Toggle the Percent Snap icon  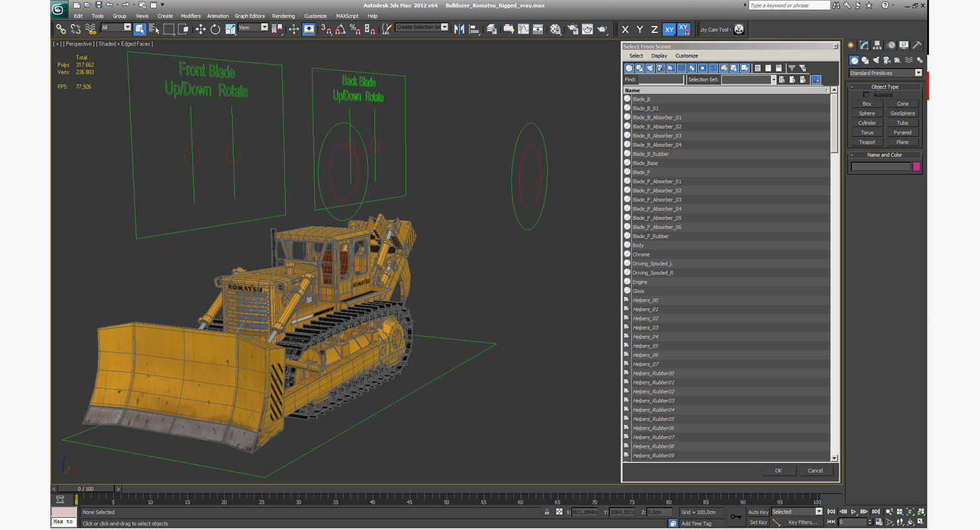pyautogui.click(x=355, y=29)
